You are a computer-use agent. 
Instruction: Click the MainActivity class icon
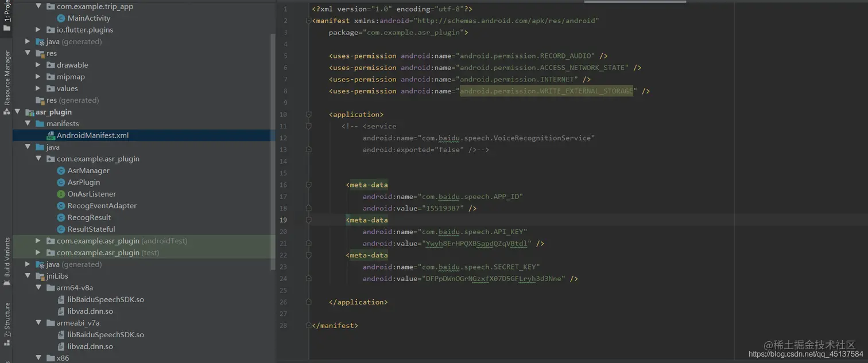click(61, 18)
